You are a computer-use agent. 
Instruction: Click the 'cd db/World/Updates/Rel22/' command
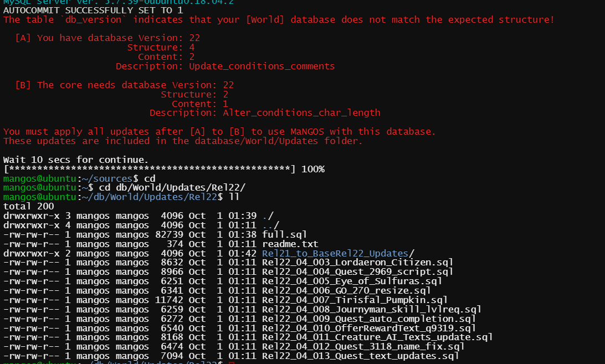(172, 188)
